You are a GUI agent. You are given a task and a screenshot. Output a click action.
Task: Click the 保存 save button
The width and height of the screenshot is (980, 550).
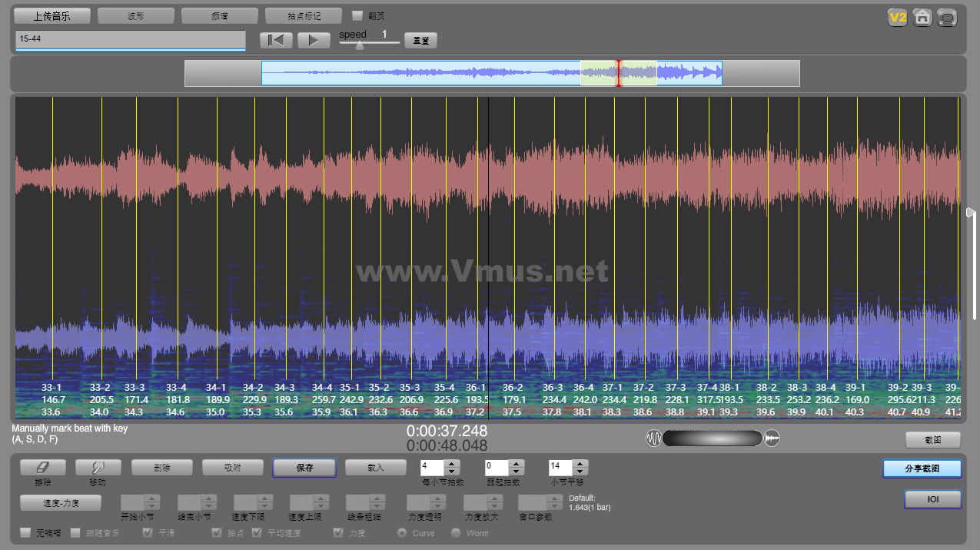click(x=304, y=468)
